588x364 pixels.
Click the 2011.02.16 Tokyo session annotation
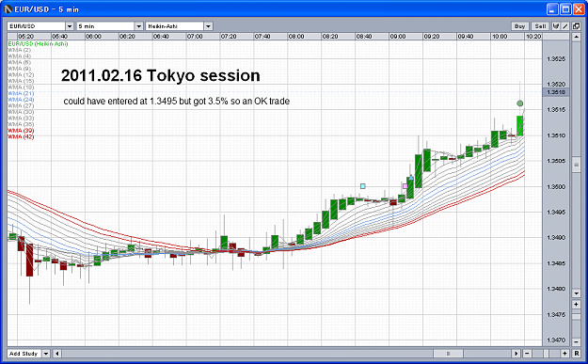click(x=161, y=75)
